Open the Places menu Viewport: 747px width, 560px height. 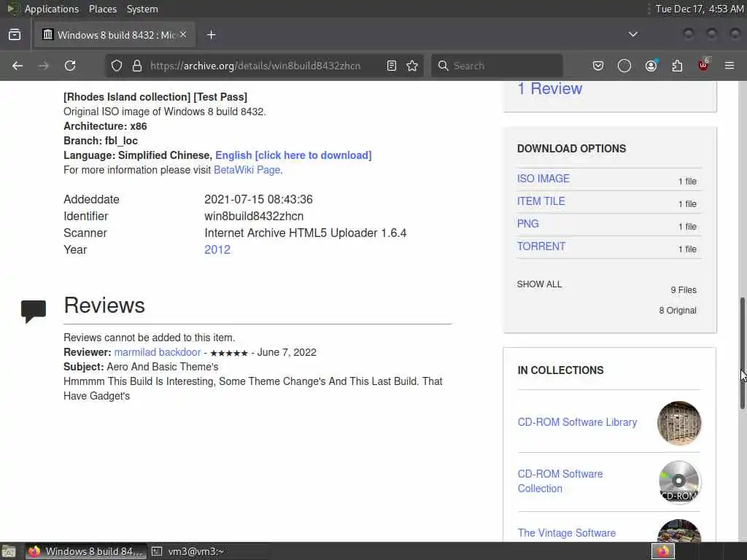[x=102, y=9]
